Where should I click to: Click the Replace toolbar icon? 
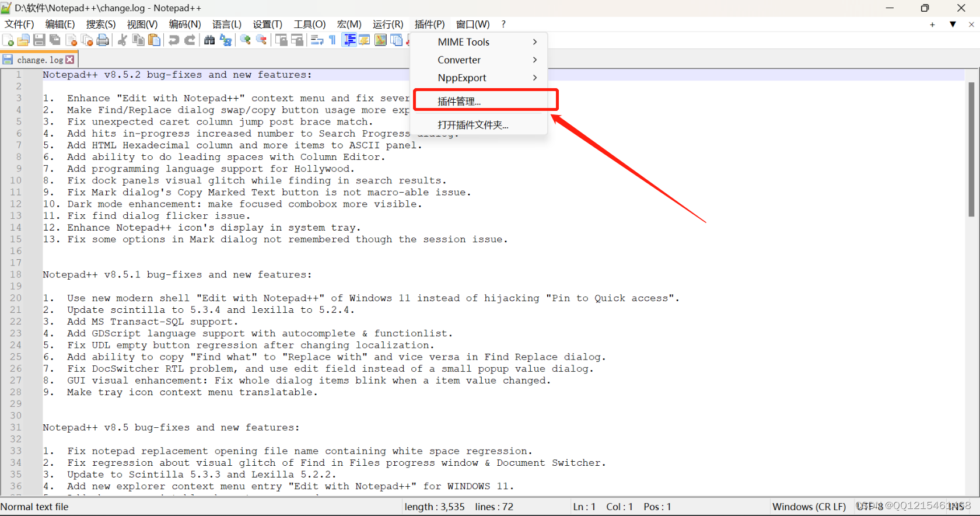pyautogui.click(x=226, y=40)
